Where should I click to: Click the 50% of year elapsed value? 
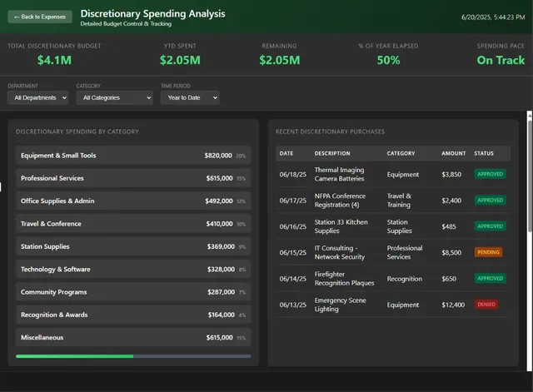click(x=388, y=61)
